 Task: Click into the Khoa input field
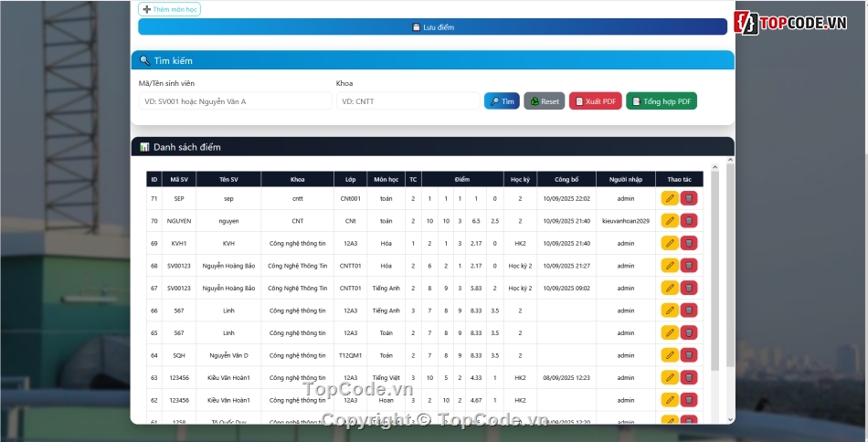pyautogui.click(x=407, y=101)
